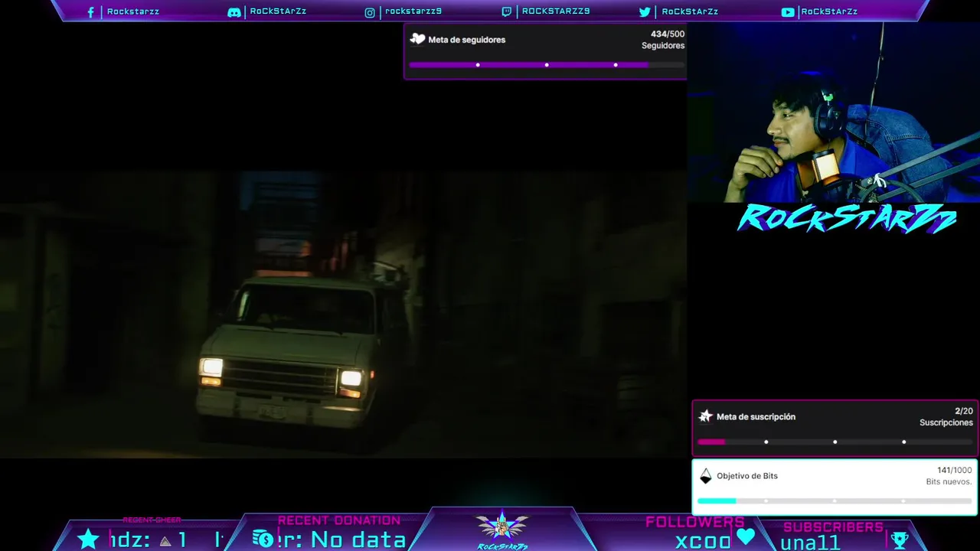This screenshot has width=980, height=551.
Task: Click the RockStarZz neon logo under webcam
Action: [x=847, y=219]
